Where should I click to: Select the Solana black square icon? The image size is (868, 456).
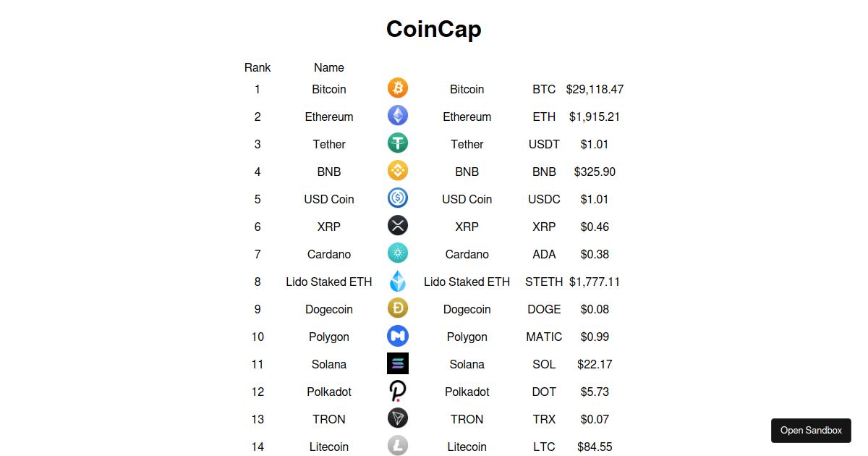pyautogui.click(x=397, y=363)
